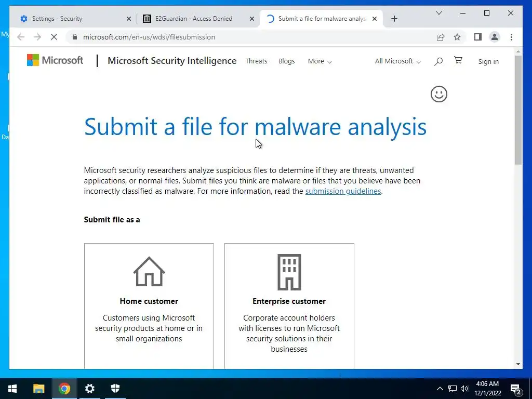Viewport: 532px width, 399px height.
Task: Click Chrome taskbar icon
Action: pyautogui.click(x=64, y=389)
